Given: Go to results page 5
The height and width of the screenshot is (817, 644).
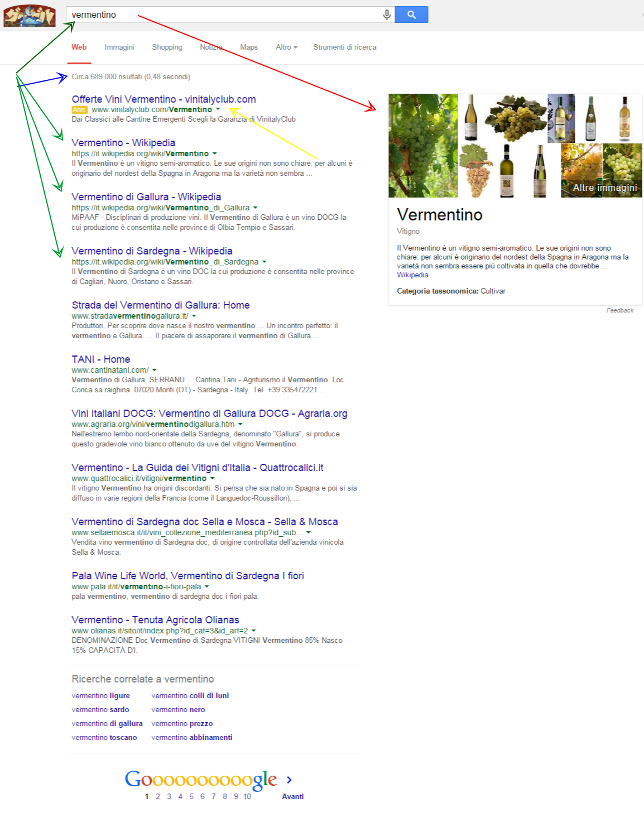Looking at the screenshot, I should [191, 796].
